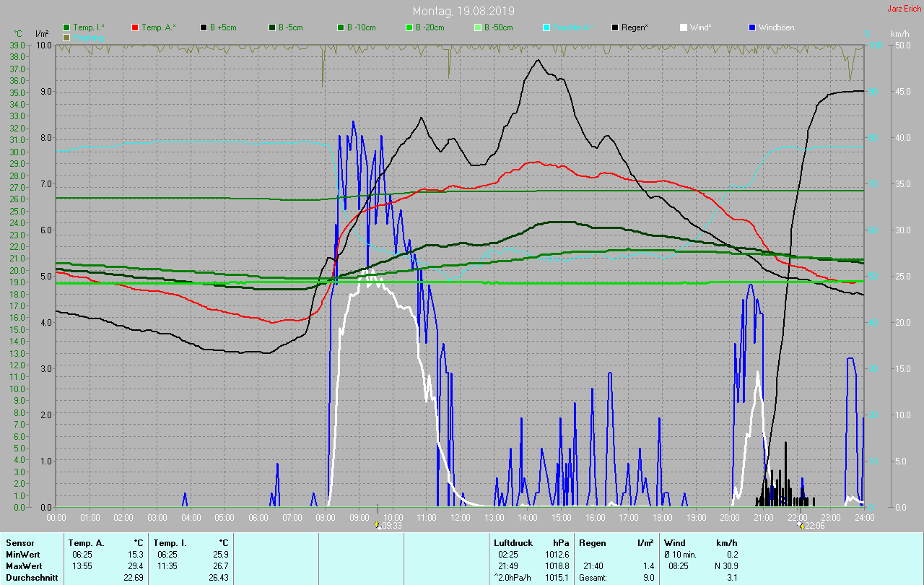Select the B -10cm legend marker

pos(341,27)
